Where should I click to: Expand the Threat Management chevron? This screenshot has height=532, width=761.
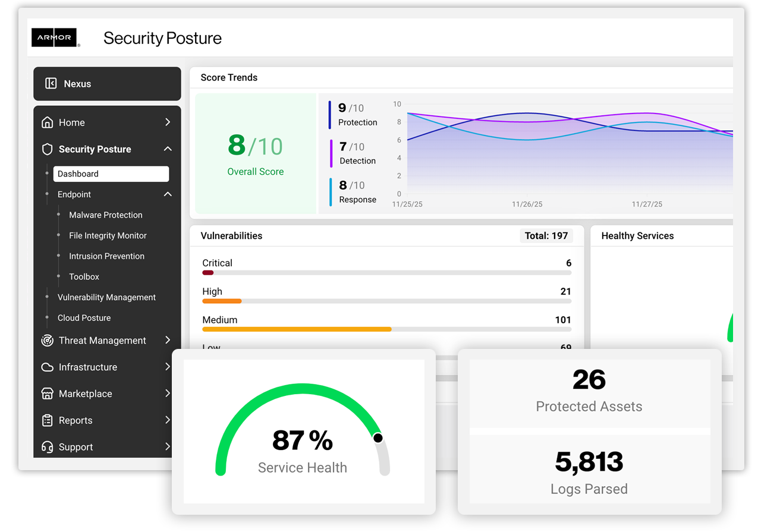pyautogui.click(x=168, y=340)
